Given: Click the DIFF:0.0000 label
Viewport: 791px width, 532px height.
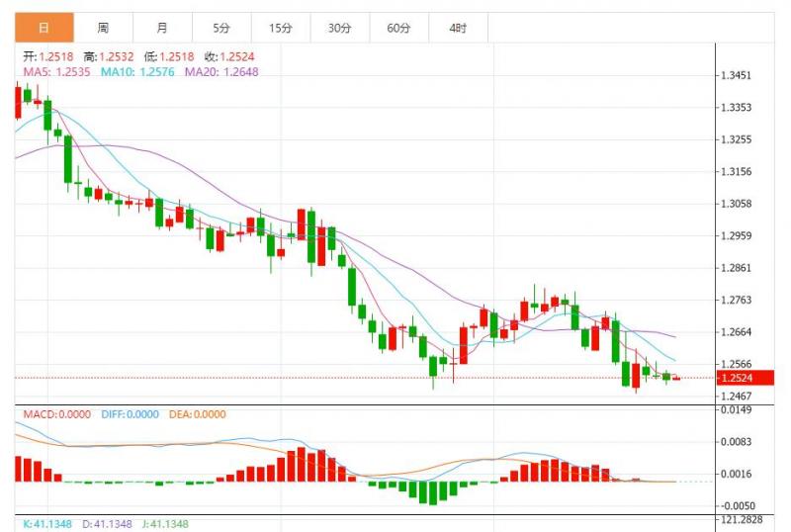Looking at the screenshot, I should tap(131, 414).
